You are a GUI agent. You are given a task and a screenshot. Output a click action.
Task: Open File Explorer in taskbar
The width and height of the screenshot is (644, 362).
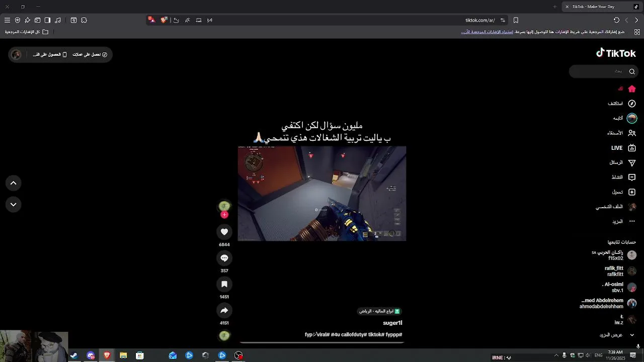(x=123, y=355)
